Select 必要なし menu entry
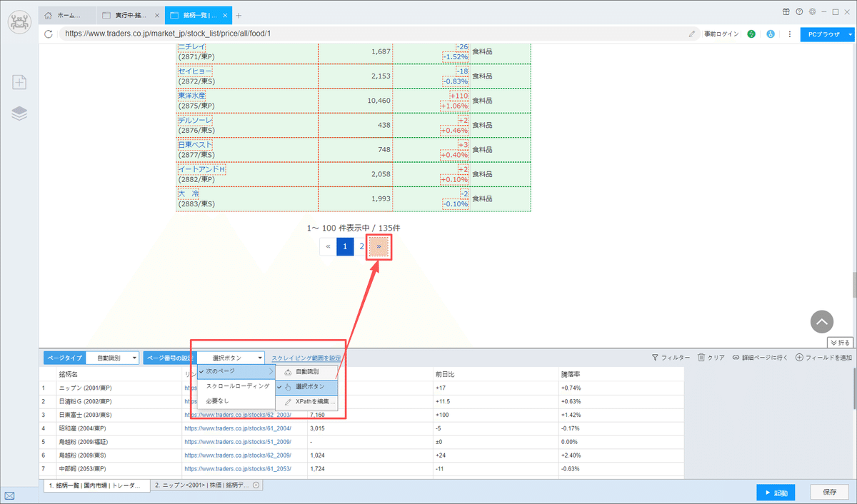Image resolution: width=857 pixels, height=504 pixels. [x=236, y=400]
